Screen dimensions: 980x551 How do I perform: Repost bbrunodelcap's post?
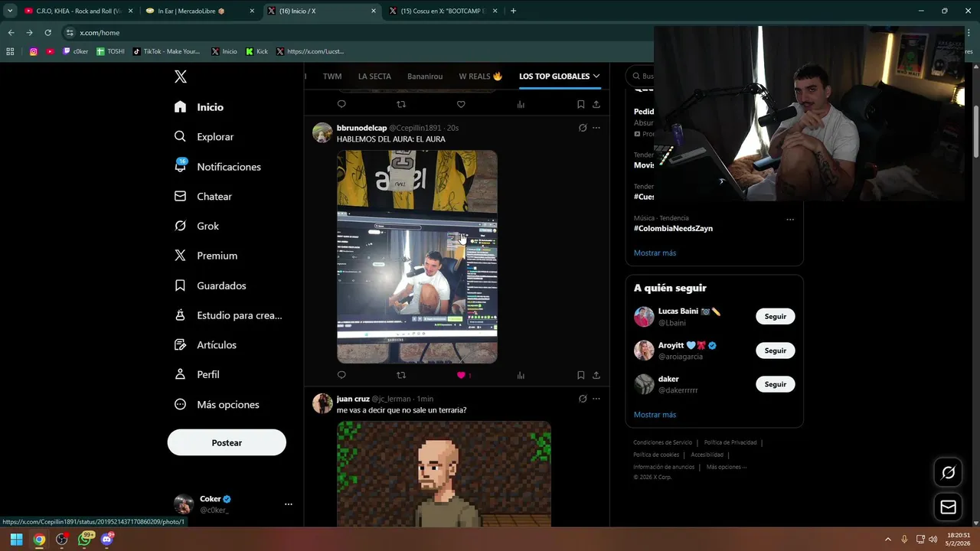pos(401,376)
